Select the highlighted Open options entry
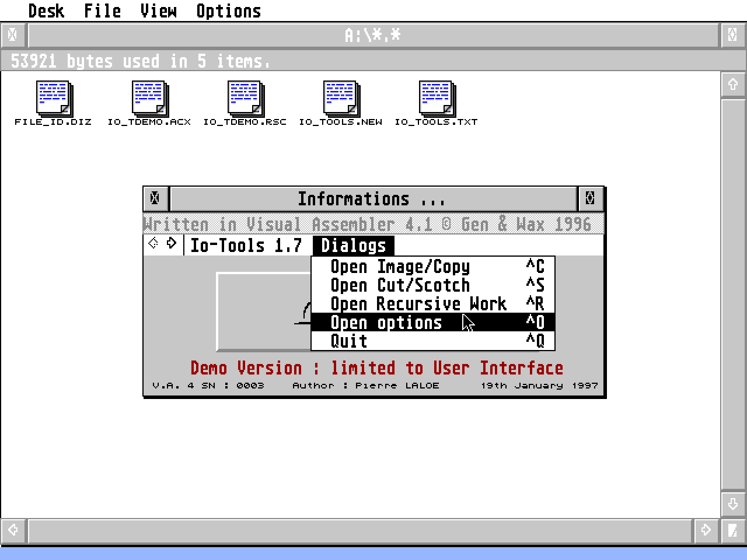The width and height of the screenshot is (747, 560). pos(386,323)
